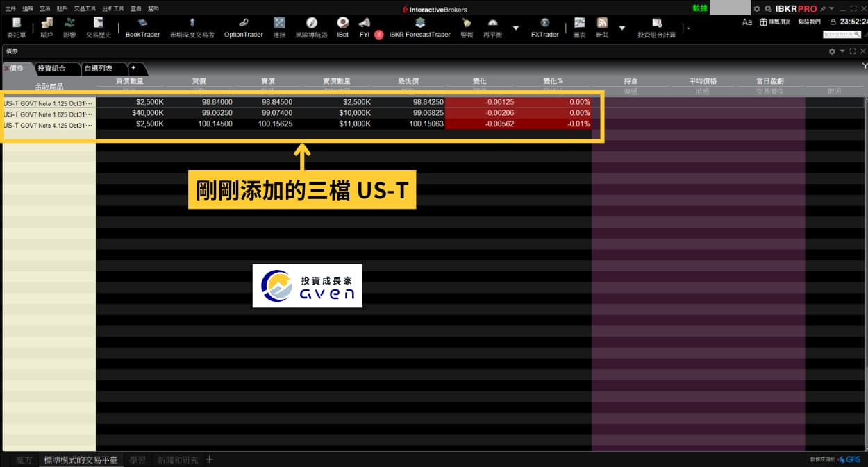Open the 警報 alerts bell icon
Image resolution: width=868 pixels, height=467 pixels.
467,27
